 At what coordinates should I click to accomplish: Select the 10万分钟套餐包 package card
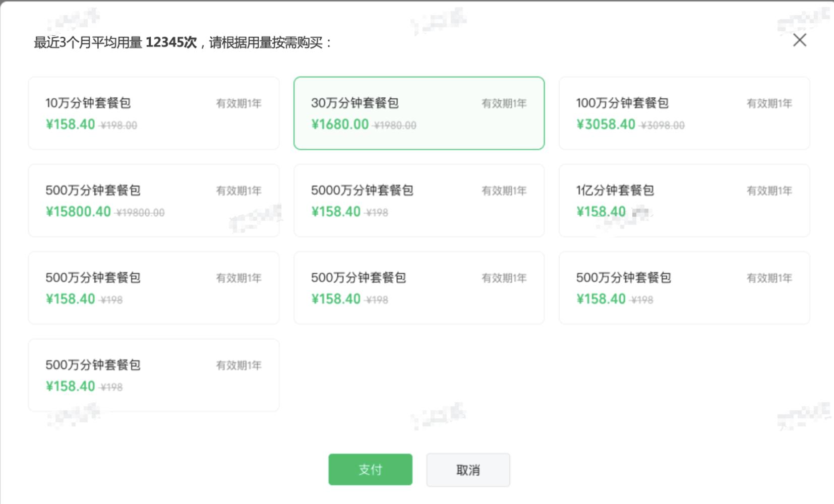tap(154, 113)
